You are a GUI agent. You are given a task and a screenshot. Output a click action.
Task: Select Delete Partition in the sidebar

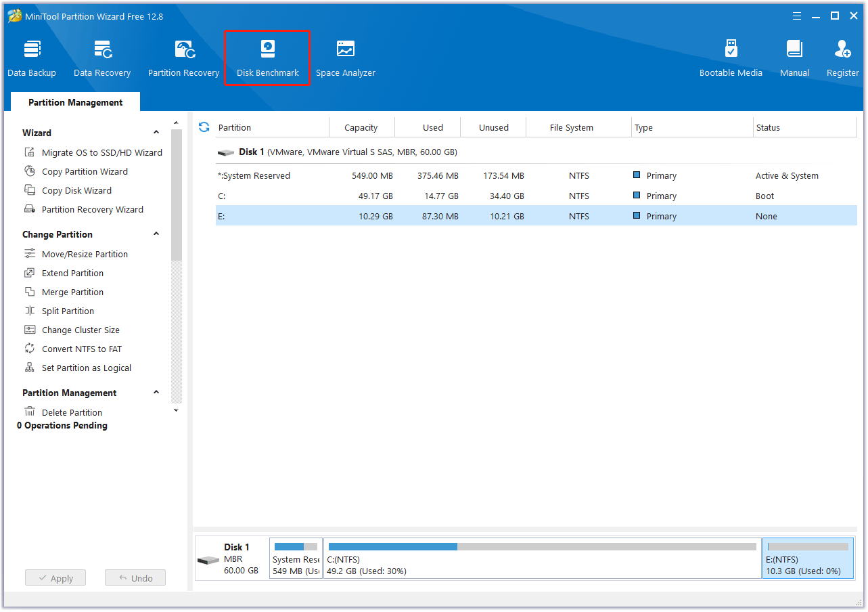63,412
